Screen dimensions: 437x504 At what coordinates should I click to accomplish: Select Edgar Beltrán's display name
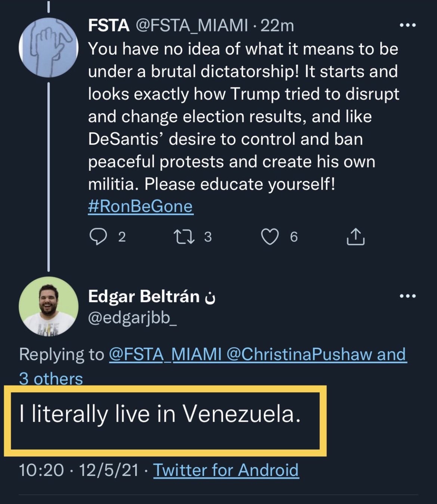tap(144, 296)
